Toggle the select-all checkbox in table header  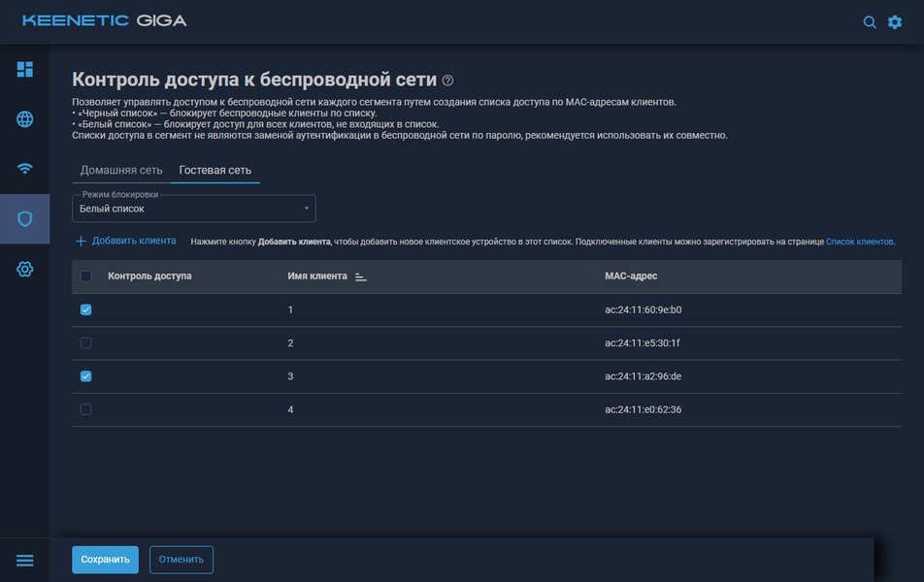click(x=86, y=276)
